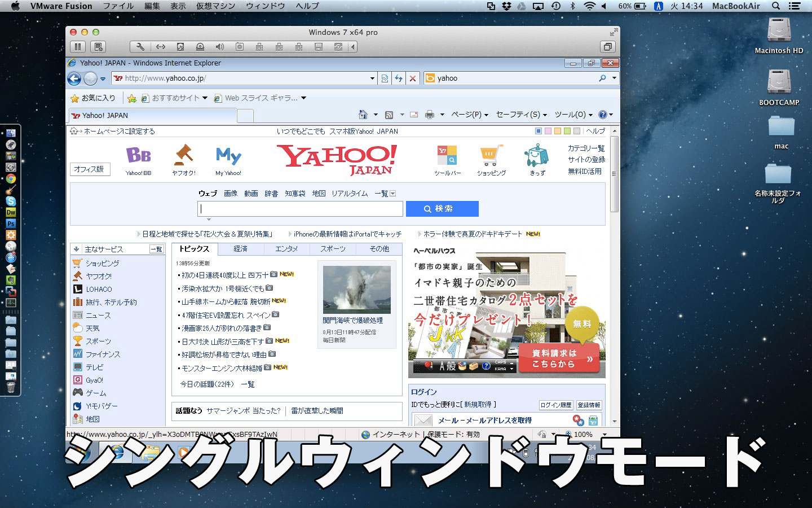Open the address bar URL dropdown
Screen dimensions: 812x508
tap(372, 78)
